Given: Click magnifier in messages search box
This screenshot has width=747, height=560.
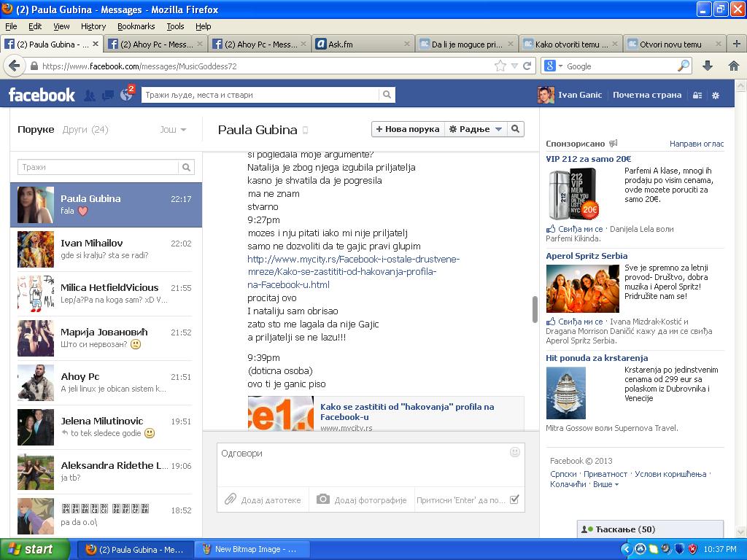Looking at the screenshot, I should pos(186,167).
